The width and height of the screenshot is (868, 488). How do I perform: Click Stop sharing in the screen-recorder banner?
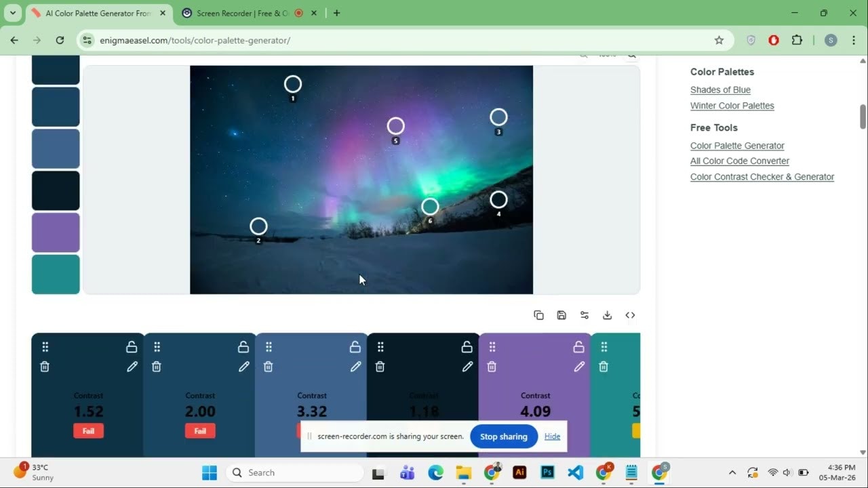click(503, 436)
